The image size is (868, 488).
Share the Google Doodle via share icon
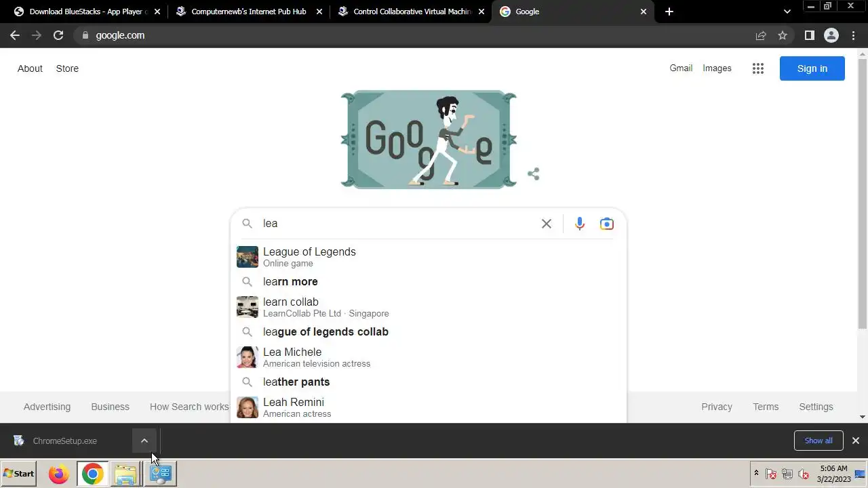click(x=534, y=174)
